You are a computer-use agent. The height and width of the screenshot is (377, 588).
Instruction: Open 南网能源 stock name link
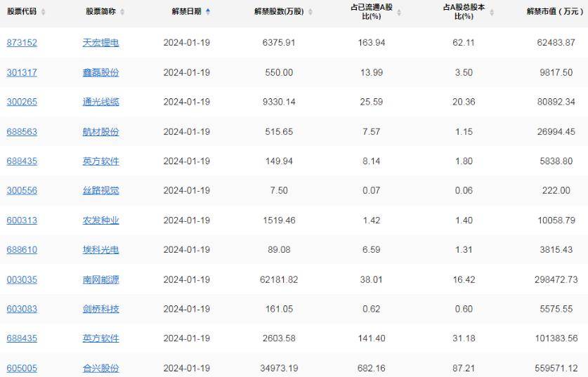pyautogui.click(x=100, y=279)
